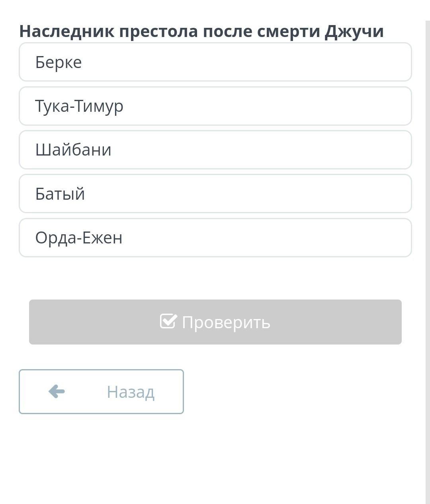The height and width of the screenshot is (504, 430).
Task: Submit answer with the gray Проверить bar
Action: [215, 322]
